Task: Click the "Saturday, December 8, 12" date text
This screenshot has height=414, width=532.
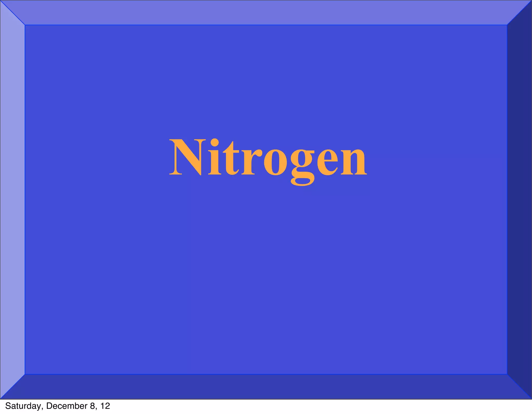Action: [x=58, y=406]
